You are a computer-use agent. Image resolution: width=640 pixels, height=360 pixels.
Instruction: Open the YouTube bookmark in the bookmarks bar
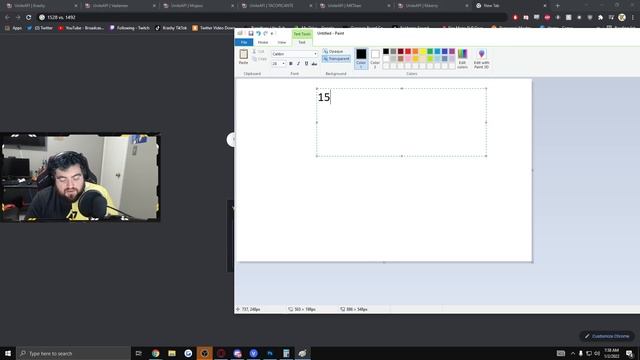[x=81, y=28]
